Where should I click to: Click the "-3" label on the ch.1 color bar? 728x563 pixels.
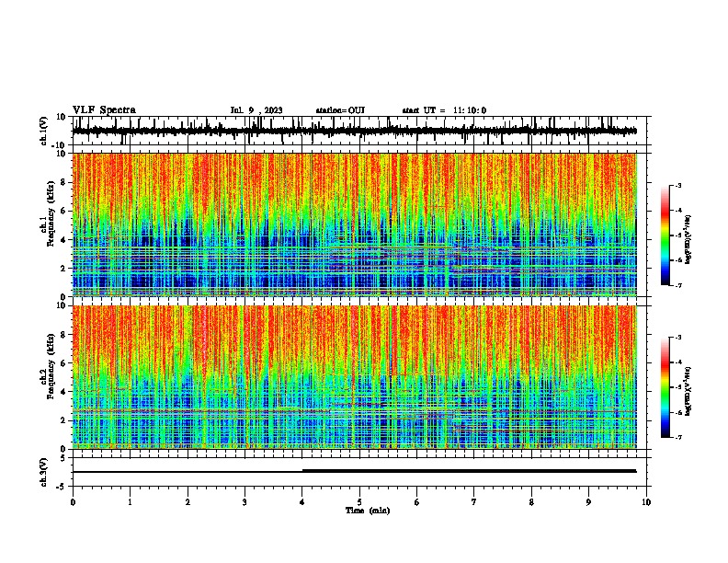677,185
